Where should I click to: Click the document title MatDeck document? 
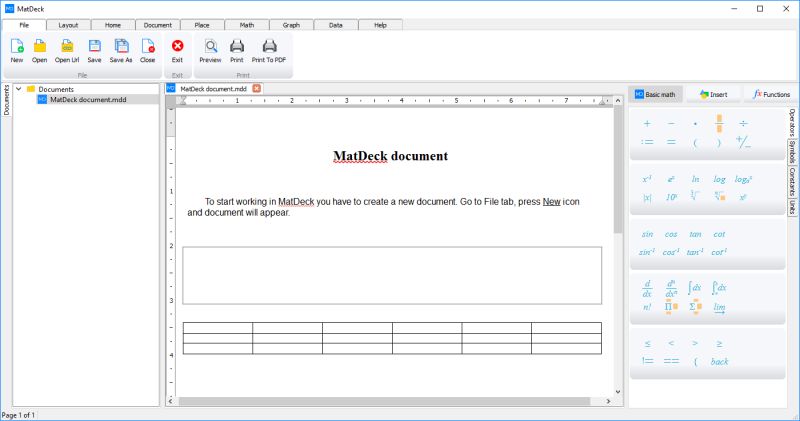point(391,156)
